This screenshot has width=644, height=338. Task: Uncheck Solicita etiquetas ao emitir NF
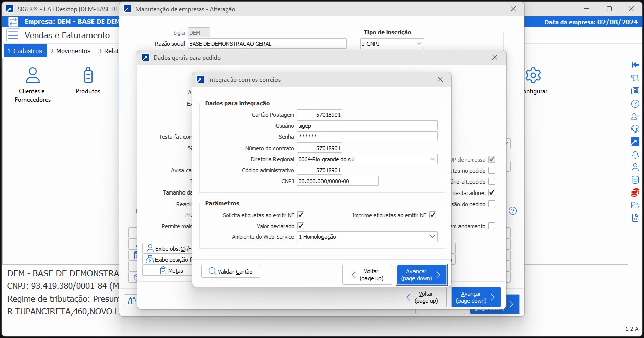pos(301,215)
